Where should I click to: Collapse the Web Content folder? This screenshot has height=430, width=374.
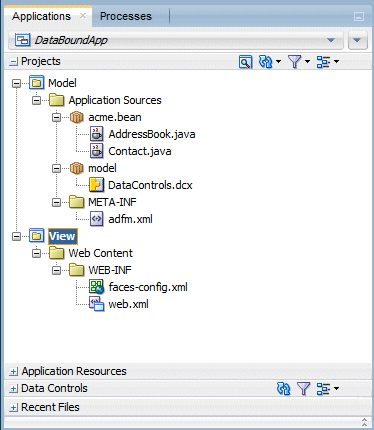pos(36,253)
